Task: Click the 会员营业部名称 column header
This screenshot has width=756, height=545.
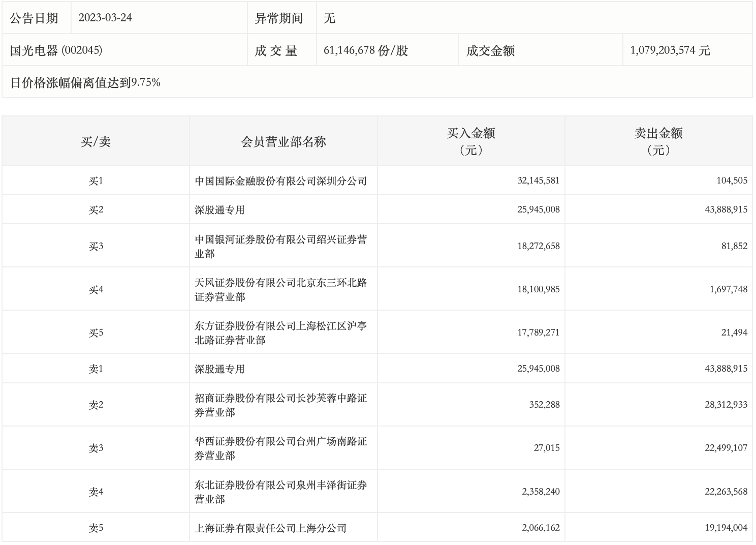Action: [283, 141]
